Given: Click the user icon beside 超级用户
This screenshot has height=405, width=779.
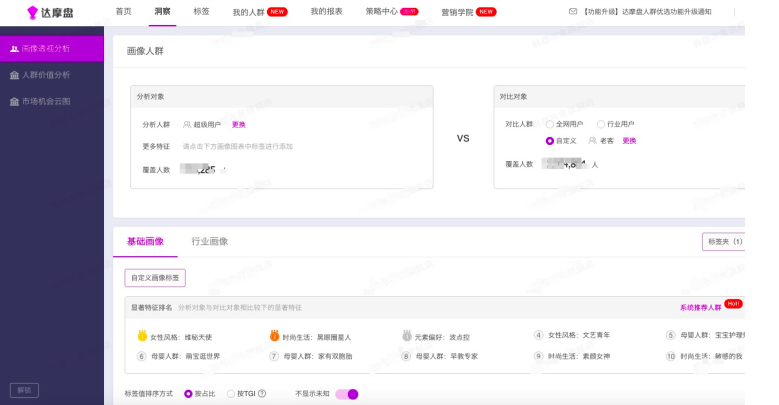Looking at the screenshot, I should (187, 124).
